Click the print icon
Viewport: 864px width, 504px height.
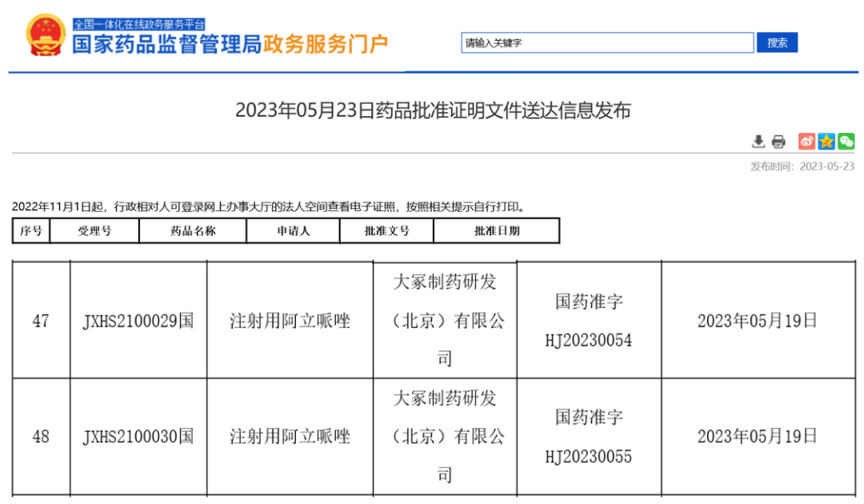(778, 142)
